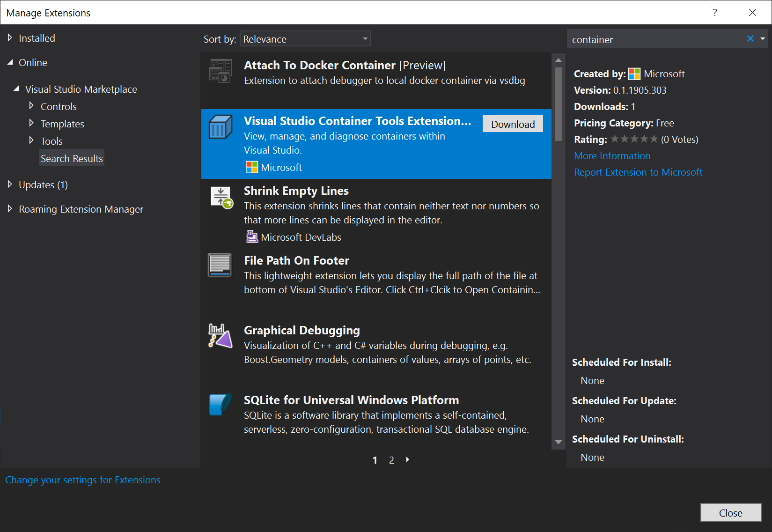Open the Sort by Relevance dropdown
Image resolution: width=772 pixels, height=532 pixels.
305,39
